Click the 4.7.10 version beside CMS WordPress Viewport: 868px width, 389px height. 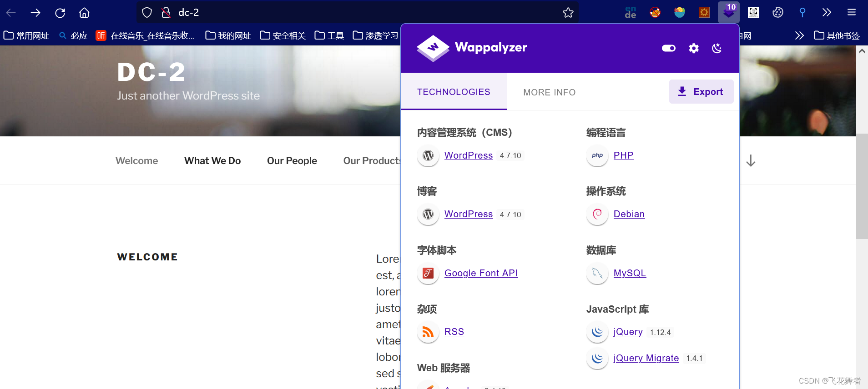click(510, 156)
